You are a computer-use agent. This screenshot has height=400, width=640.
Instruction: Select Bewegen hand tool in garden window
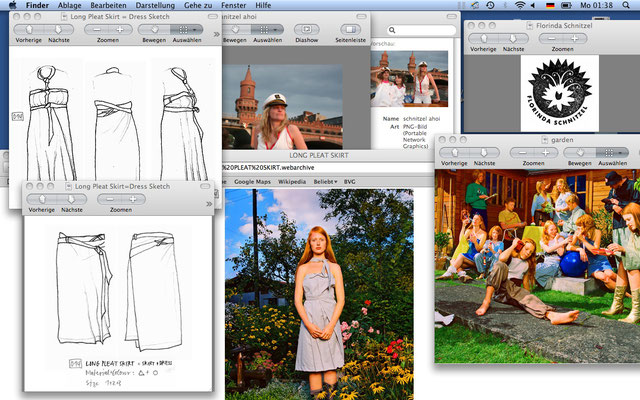tap(580, 153)
